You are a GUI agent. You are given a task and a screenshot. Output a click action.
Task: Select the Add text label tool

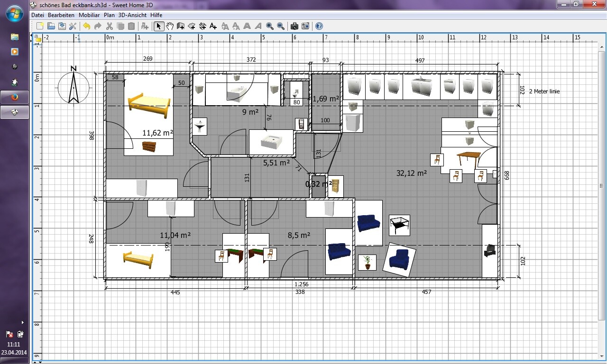point(213,26)
